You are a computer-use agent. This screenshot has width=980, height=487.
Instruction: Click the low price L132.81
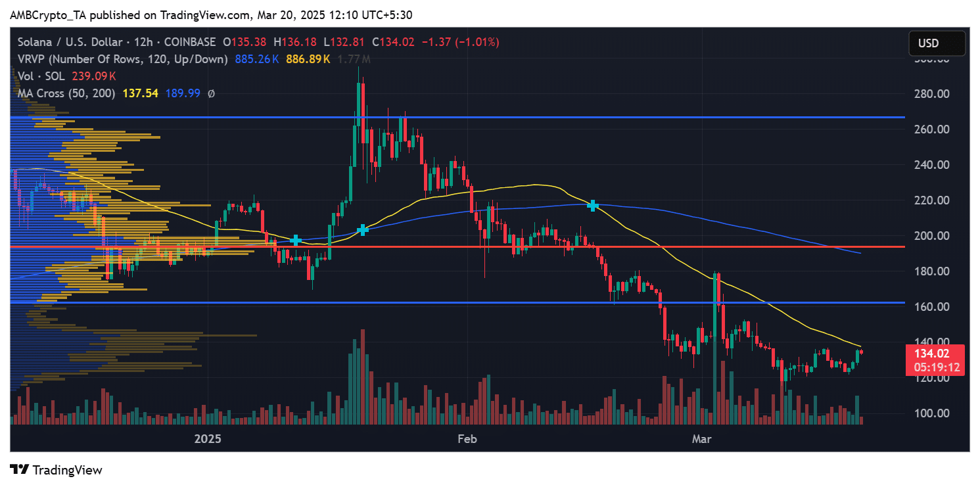(x=342, y=42)
